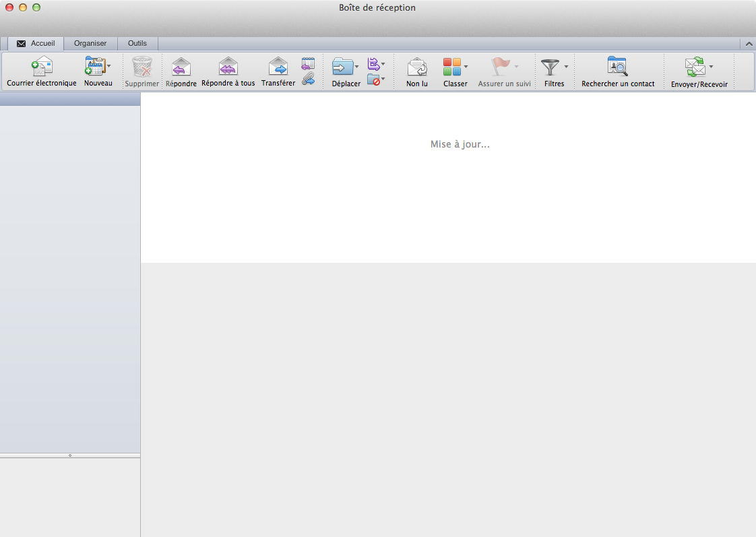This screenshot has height=537, width=756.
Task: Select the Accueil tab
Action: (36, 43)
